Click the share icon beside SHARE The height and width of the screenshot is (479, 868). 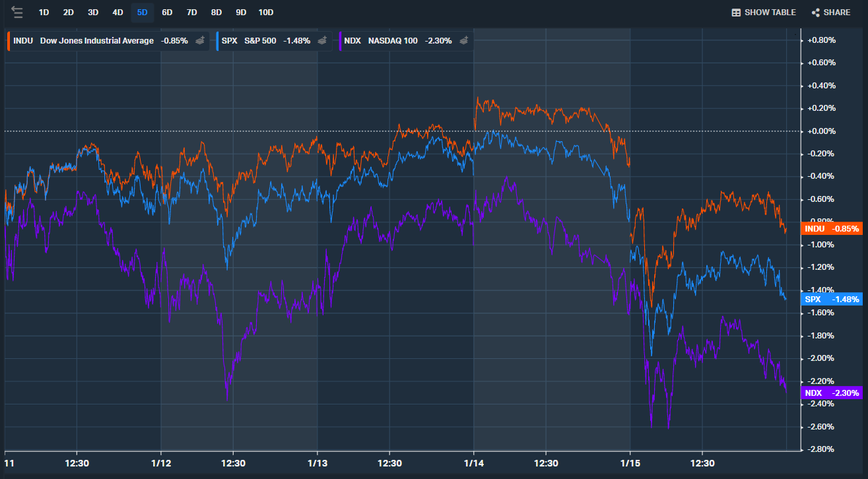pos(815,13)
